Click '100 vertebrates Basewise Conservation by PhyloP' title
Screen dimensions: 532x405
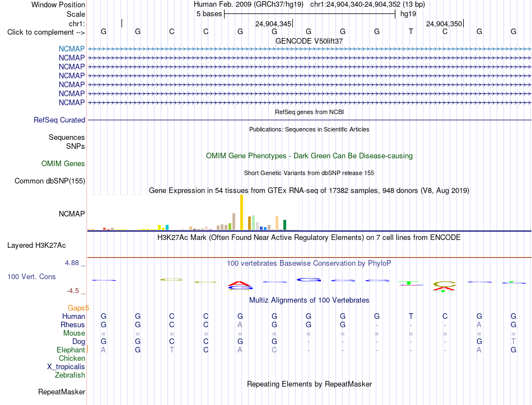309,263
